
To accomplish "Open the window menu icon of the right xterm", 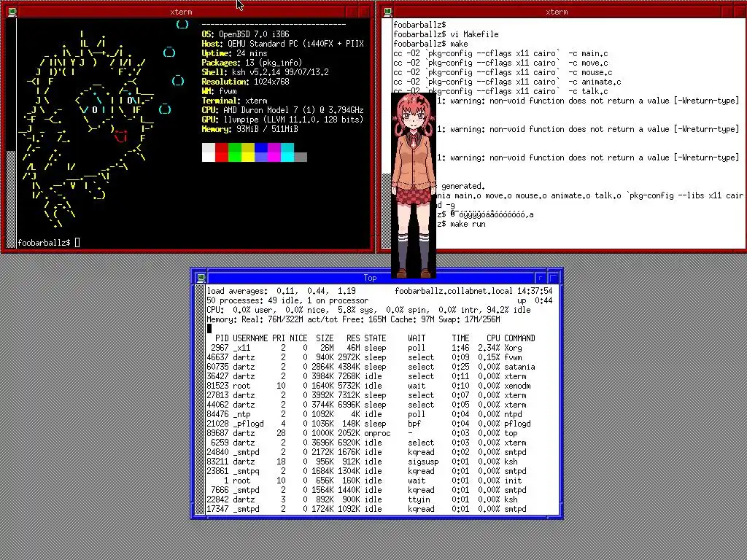I will point(388,12).
